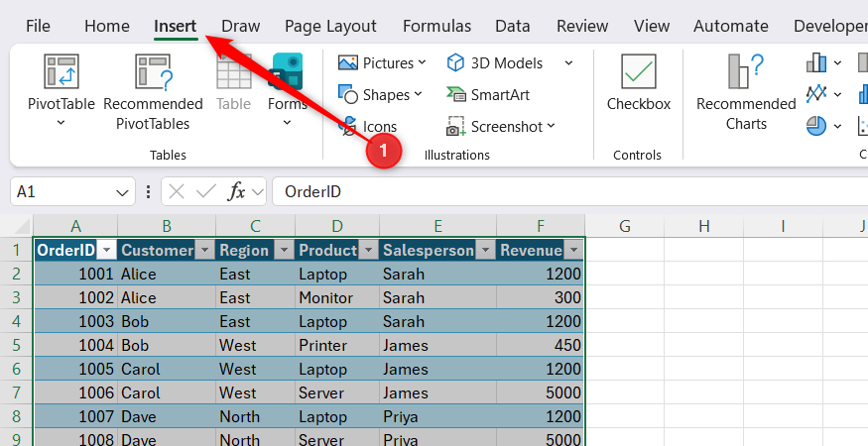Expand the Forms dropdown arrow
This screenshot has width=868, height=446.
pos(287,123)
